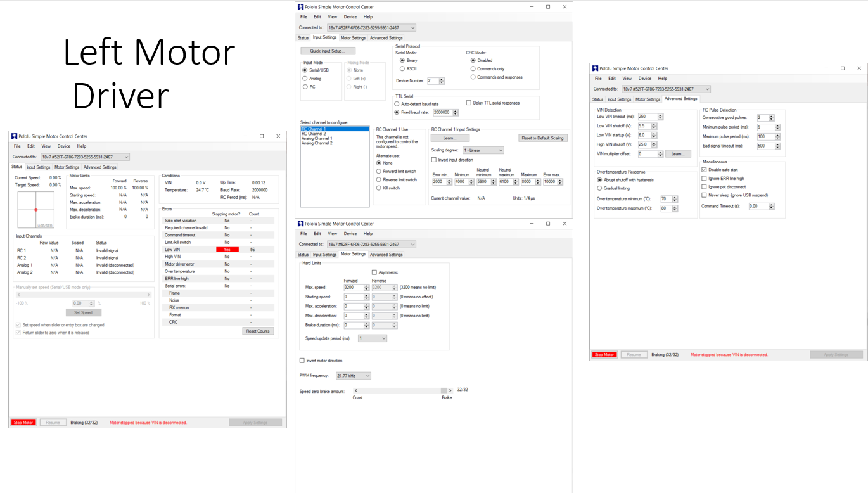Select CRC mode Commands and responses

coord(473,77)
